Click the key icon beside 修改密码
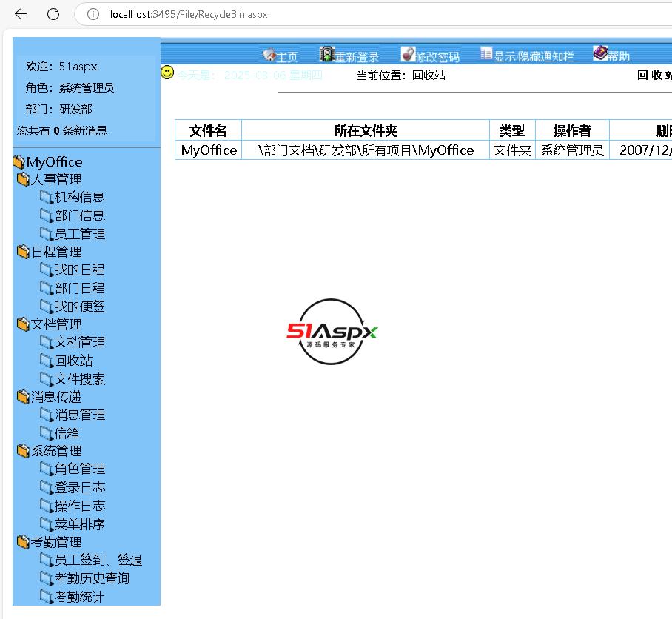Viewport: 672px width, 619px height. [408, 55]
